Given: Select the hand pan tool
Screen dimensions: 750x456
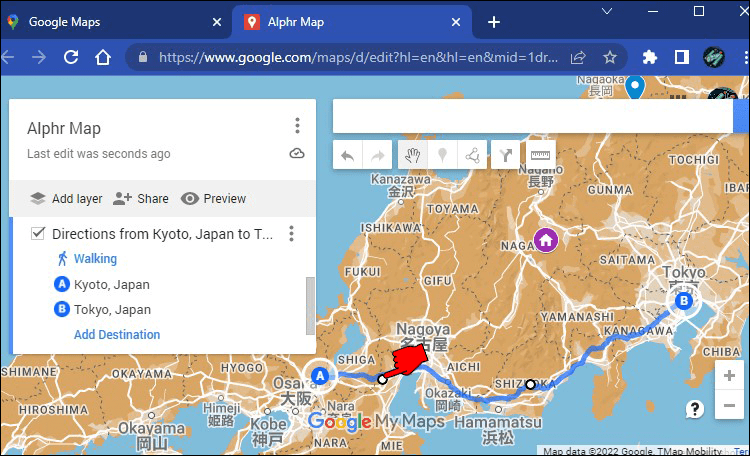Looking at the screenshot, I should [412, 155].
